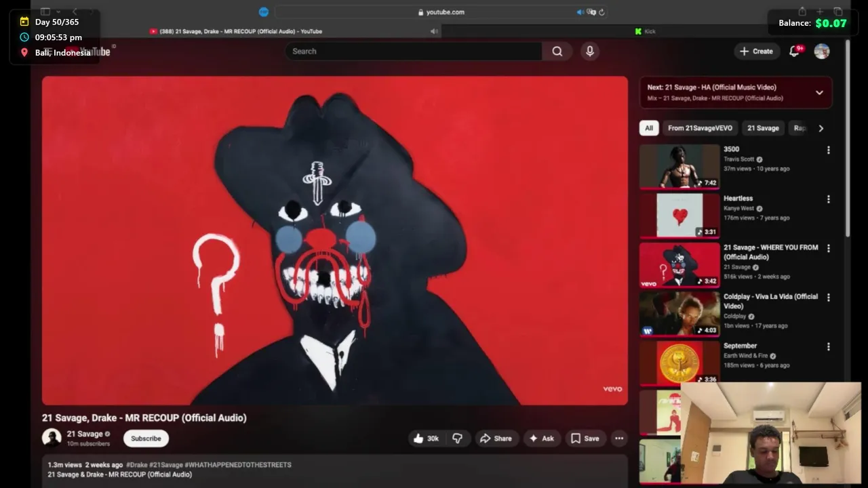
Task: Open the title 'Heartless'
Action: tap(738, 199)
